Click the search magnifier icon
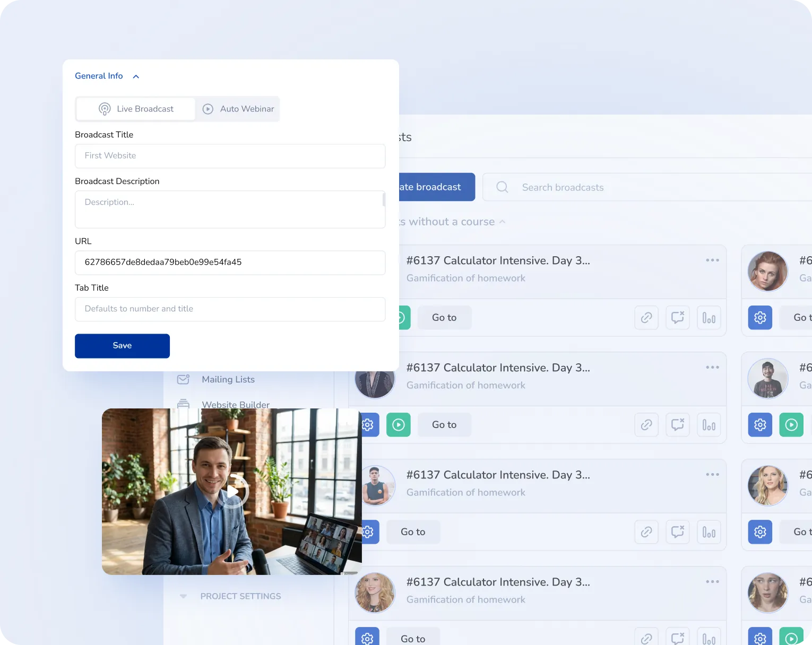 pyautogui.click(x=502, y=187)
